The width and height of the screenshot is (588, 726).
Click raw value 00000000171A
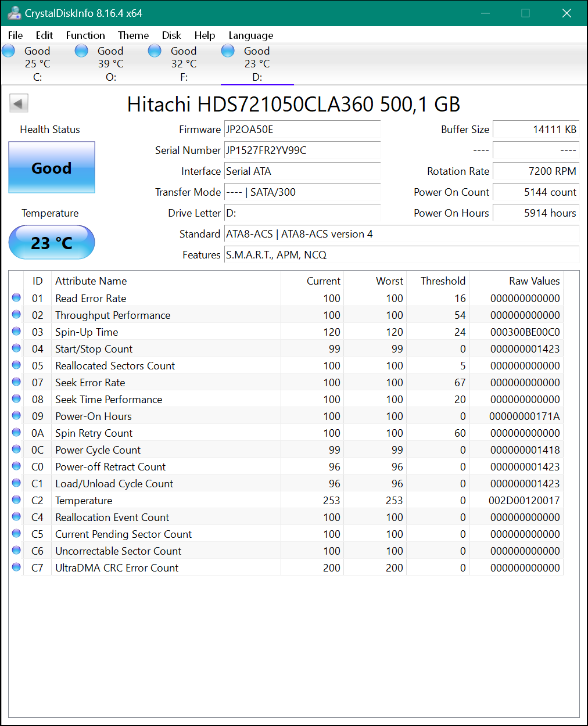(525, 416)
